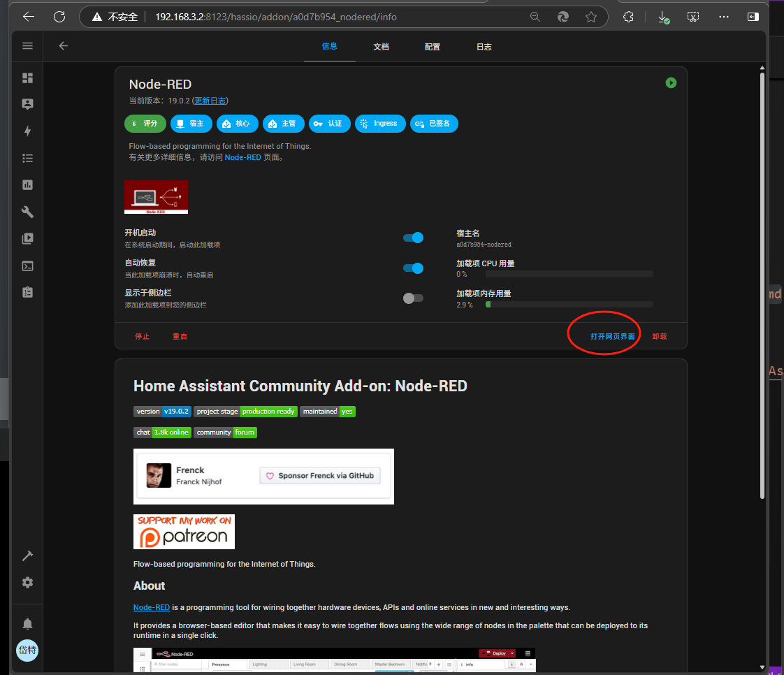The height and width of the screenshot is (675, 784).
Task: Switch to the 配置 tab
Action: pos(433,47)
